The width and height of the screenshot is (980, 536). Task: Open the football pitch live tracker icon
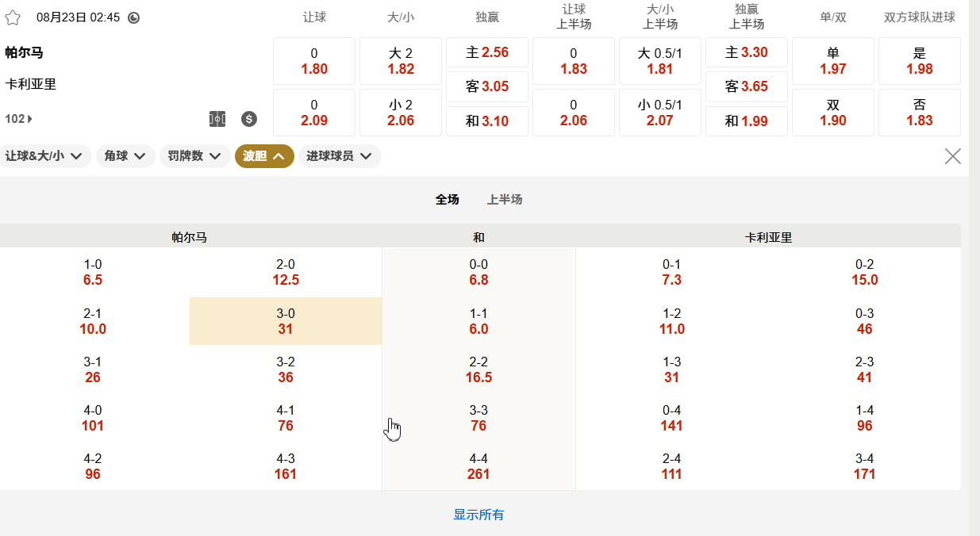(217, 119)
